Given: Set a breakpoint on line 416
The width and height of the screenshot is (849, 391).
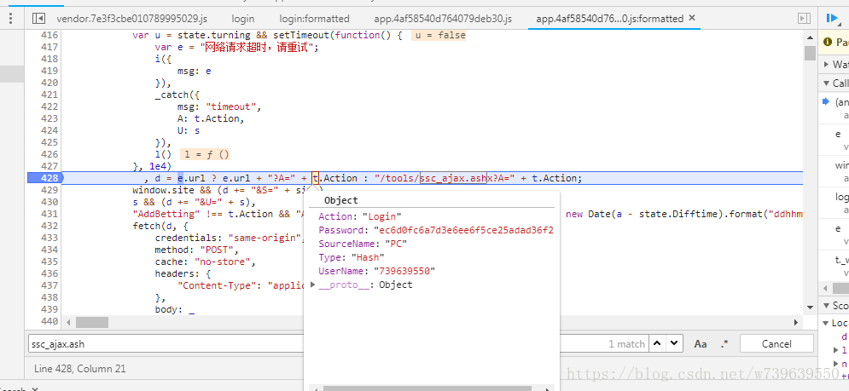Looking at the screenshot, I should tap(49, 35).
